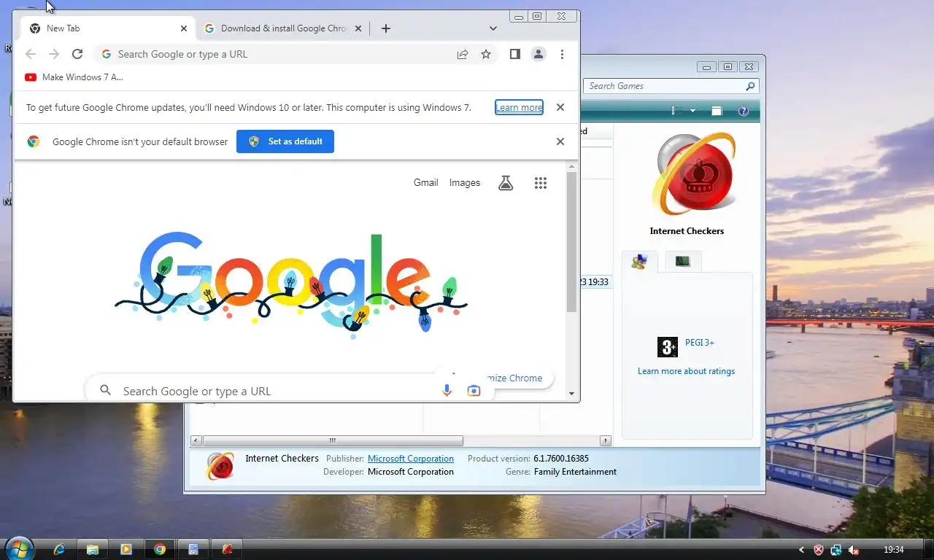Search by image with the Lens camera icon
The height and width of the screenshot is (560, 934).
(x=474, y=391)
